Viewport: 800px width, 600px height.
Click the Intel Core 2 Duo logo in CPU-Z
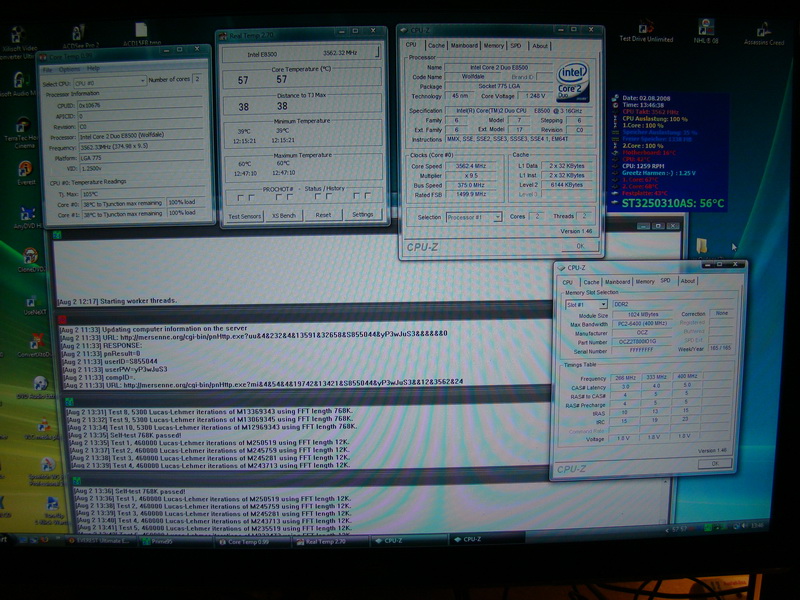(572, 82)
